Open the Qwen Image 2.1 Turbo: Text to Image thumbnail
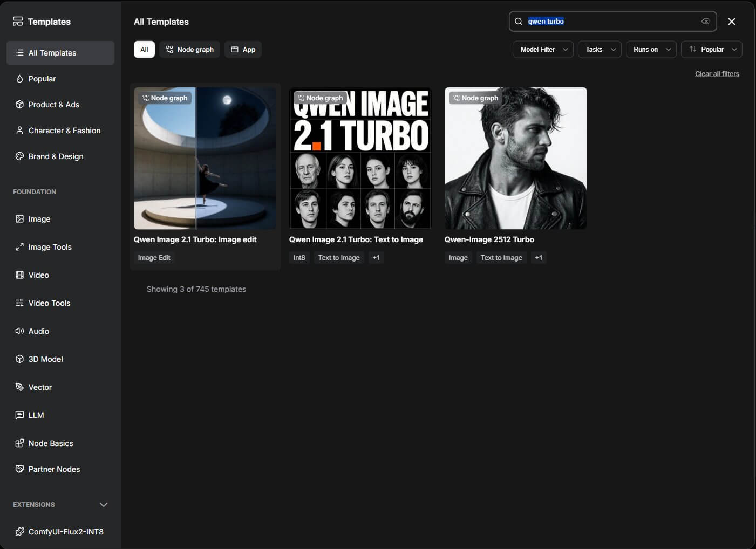 (360, 159)
